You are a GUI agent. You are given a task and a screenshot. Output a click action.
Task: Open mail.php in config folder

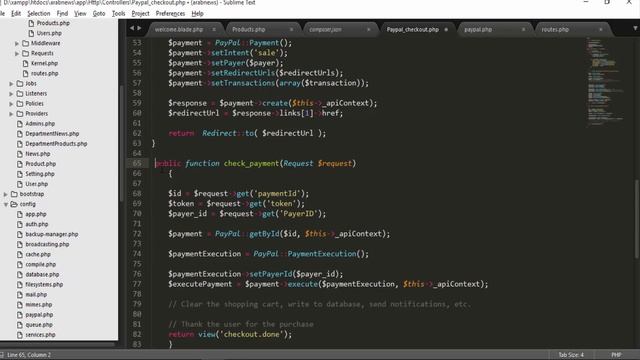pyautogui.click(x=36, y=295)
